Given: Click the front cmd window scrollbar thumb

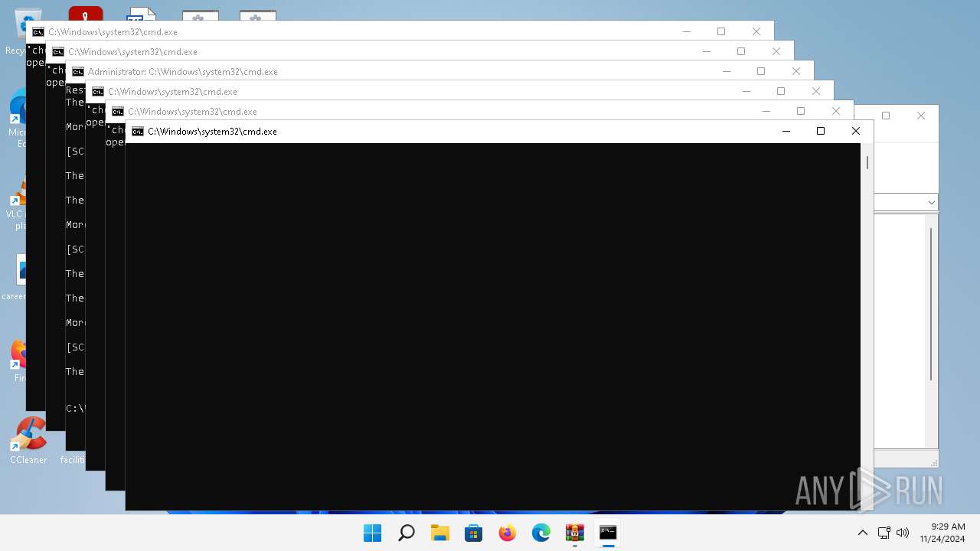Looking at the screenshot, I should click(867, 162).
